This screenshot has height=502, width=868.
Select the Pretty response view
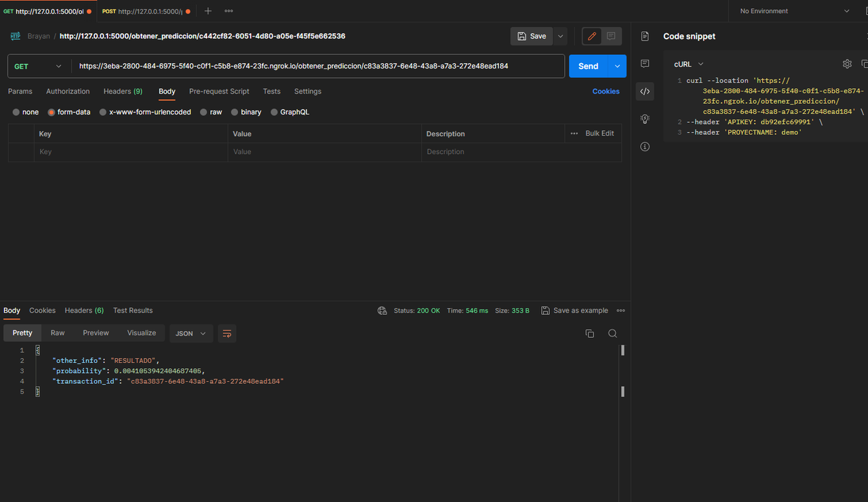click(22, 332)
